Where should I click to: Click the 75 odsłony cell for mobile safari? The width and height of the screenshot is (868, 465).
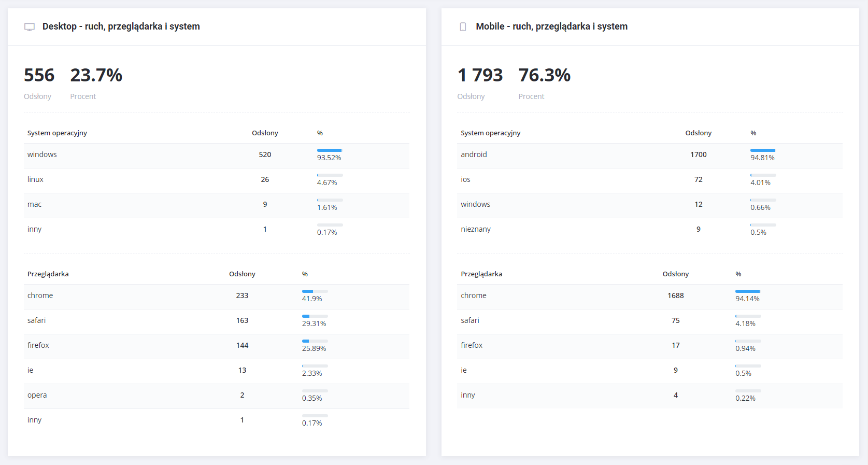pos(676,320)
